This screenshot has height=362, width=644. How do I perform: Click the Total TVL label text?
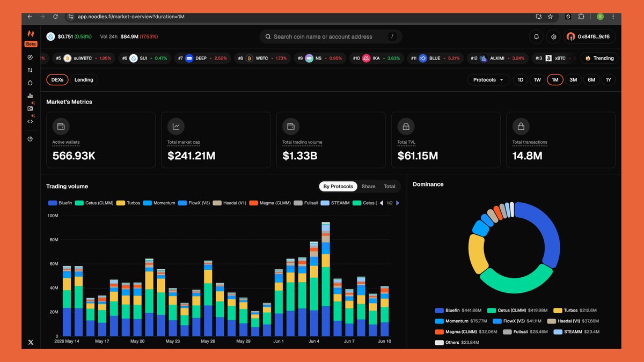point(406,142)
